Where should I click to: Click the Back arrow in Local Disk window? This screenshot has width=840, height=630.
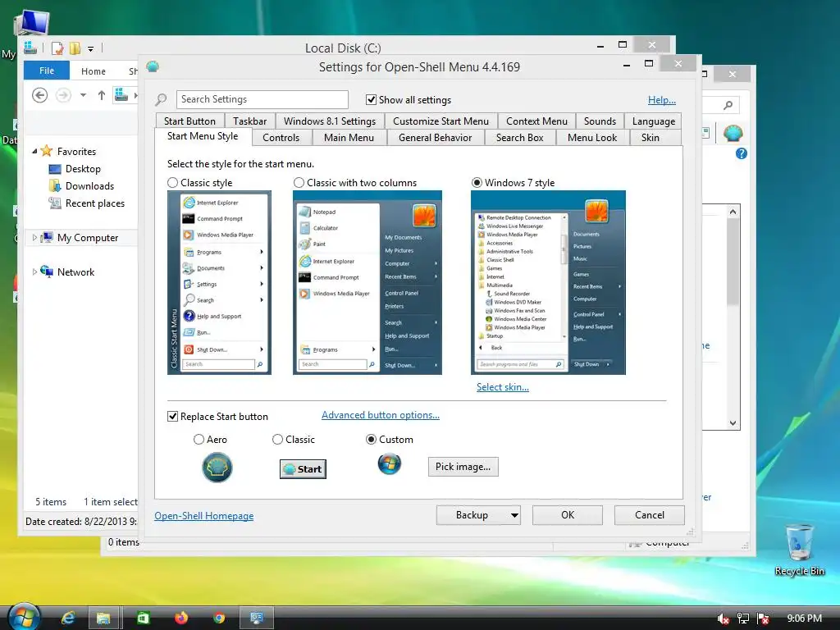(x=39, y=95)
